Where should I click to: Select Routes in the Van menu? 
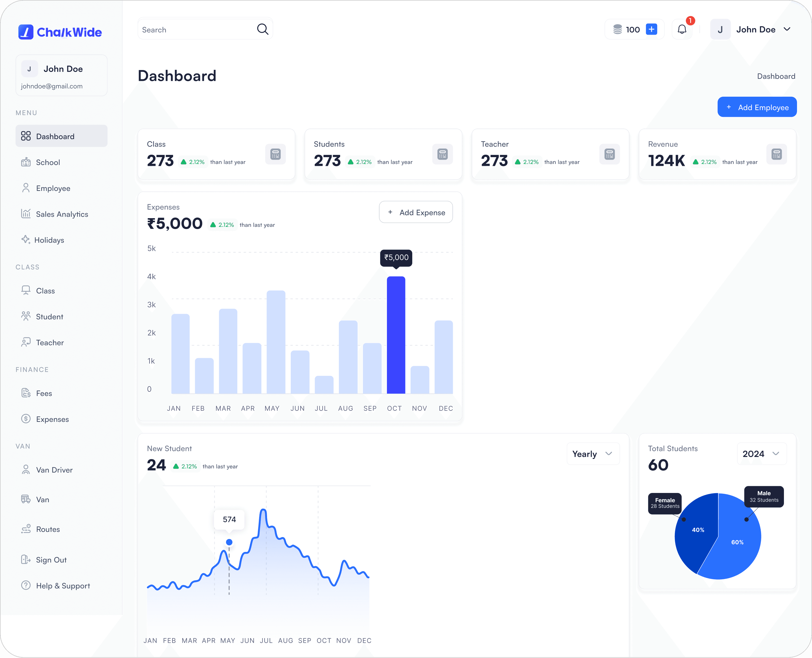48,529
